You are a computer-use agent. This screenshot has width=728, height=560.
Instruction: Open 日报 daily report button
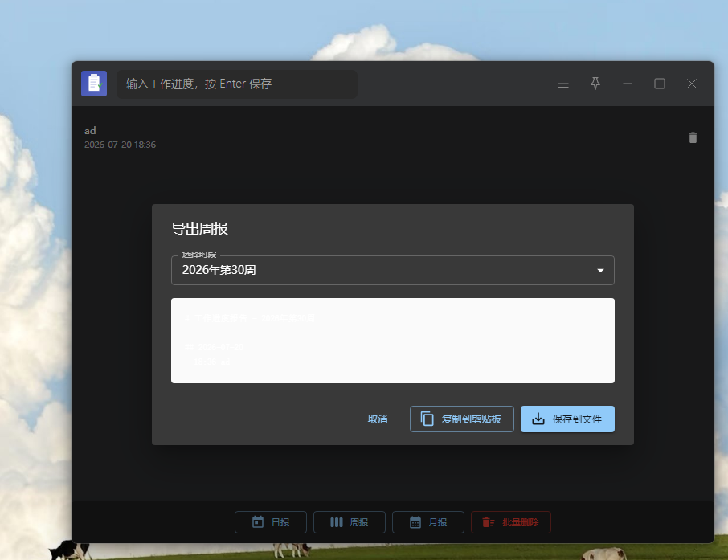tap(271, 522)
